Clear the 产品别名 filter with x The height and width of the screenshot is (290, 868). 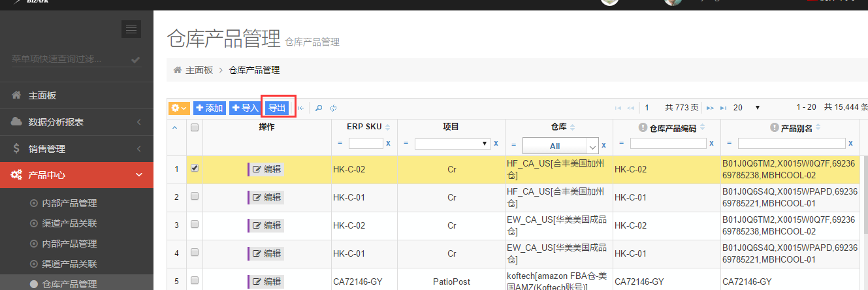tap(851, 143)
